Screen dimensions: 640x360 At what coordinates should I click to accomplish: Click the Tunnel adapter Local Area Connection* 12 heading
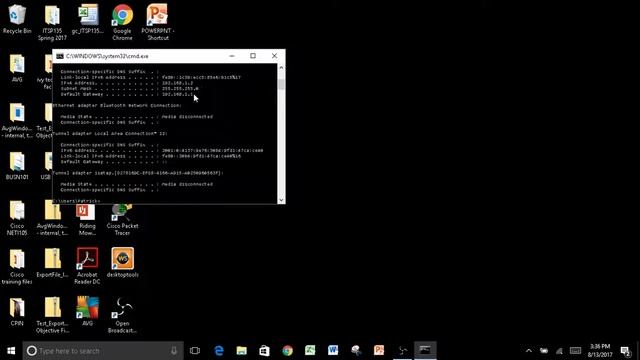[110, 133]
